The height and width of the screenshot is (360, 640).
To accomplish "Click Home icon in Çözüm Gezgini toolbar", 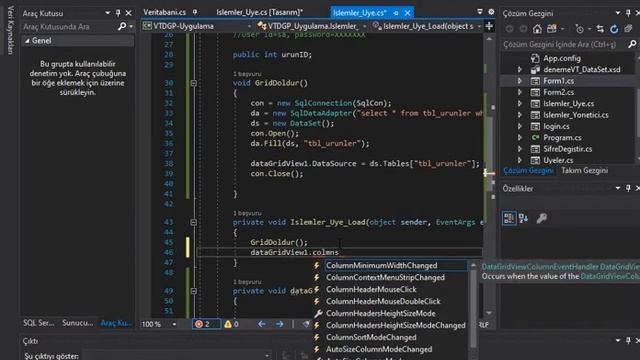I will pos(537,29).
